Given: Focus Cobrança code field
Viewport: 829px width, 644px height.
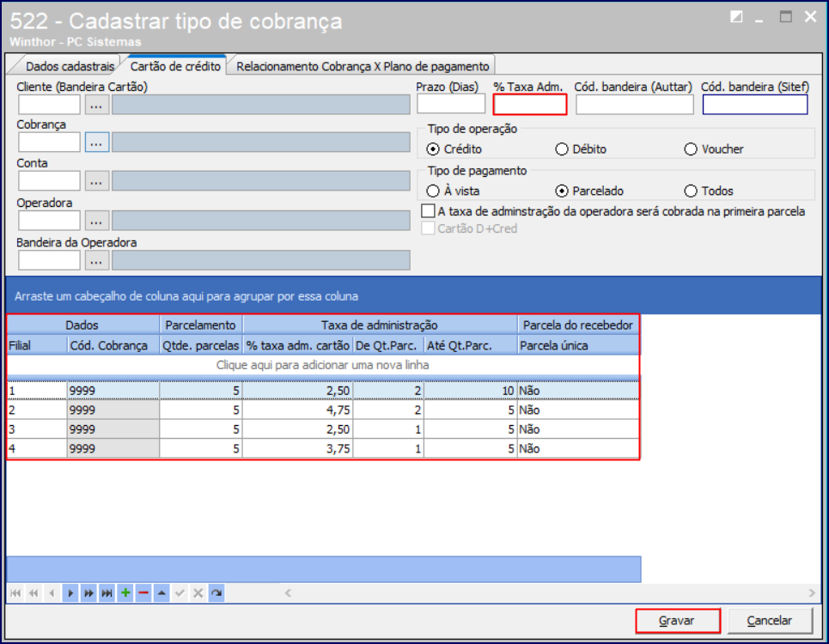Looking at the screenshot, I should 49,143.
